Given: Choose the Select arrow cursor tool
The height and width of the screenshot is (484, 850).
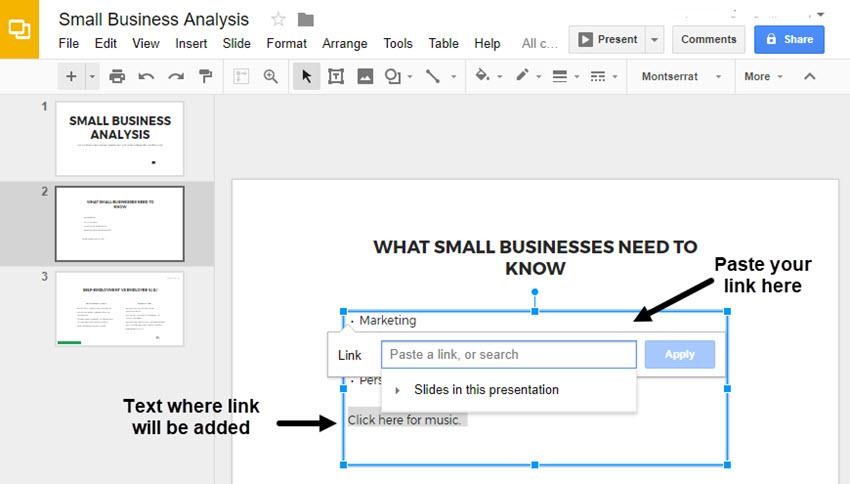Looking at the screenshot, I should click(306, 76).
